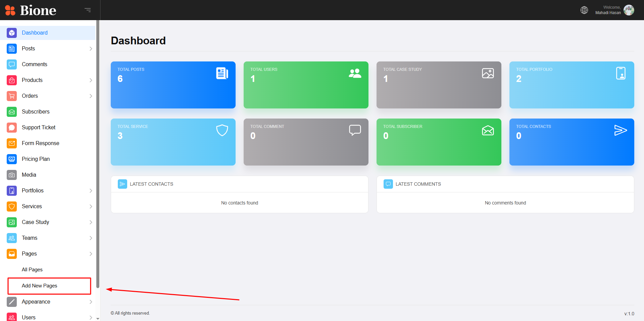Open the Total Users card

click(x=306, y=85)
